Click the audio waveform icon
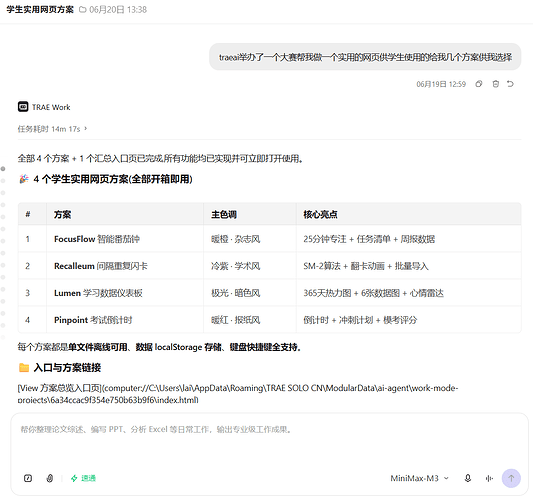533x500 pixels. click(x=489, y=478)
